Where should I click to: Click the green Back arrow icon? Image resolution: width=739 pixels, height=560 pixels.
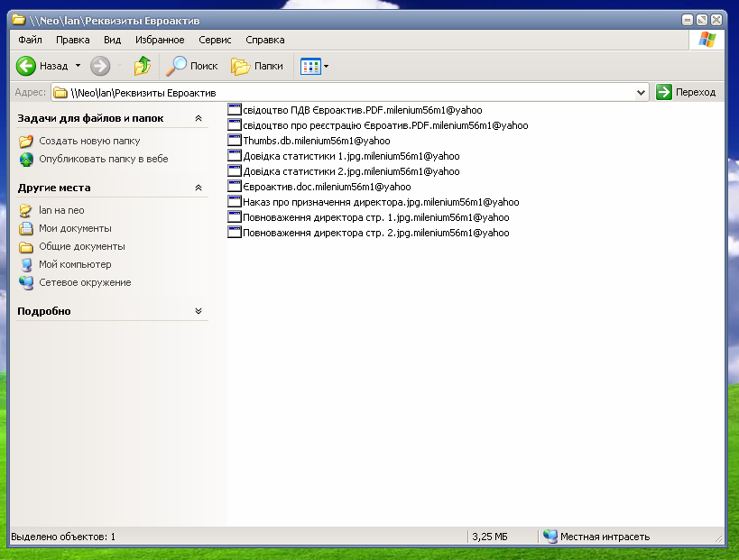point(26,66)
